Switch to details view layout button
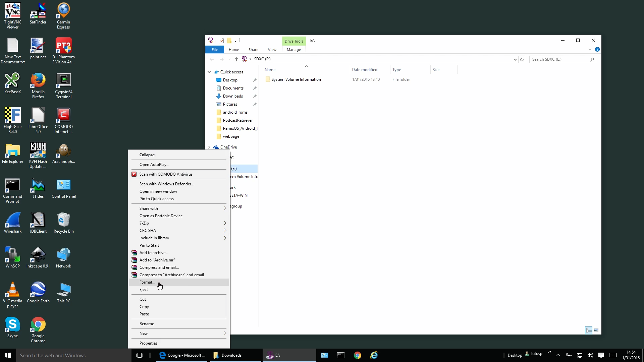Viewport: 644px width, 362px height. point(589,330)
